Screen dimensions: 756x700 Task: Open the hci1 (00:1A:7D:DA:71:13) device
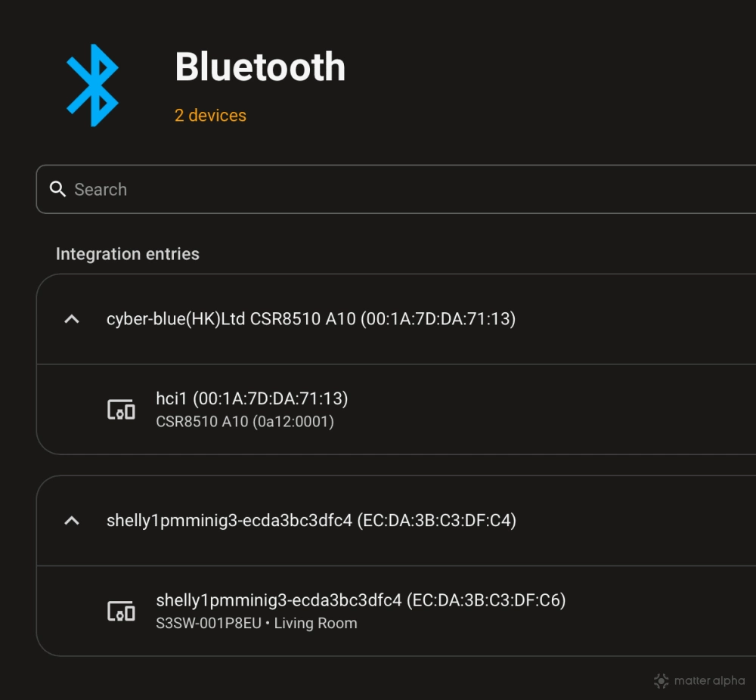pyautogui.click(x=253, y=398)
